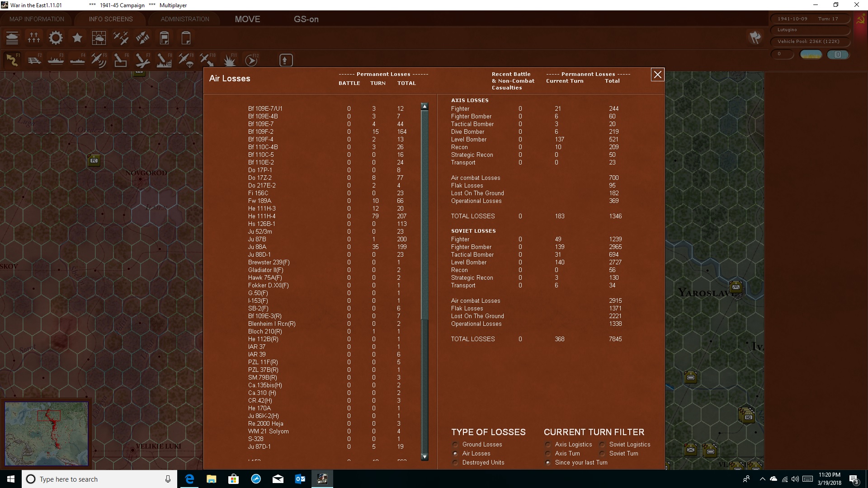Select F11 build fortification mode
The image size is (868, 488).
click(229, 60)
